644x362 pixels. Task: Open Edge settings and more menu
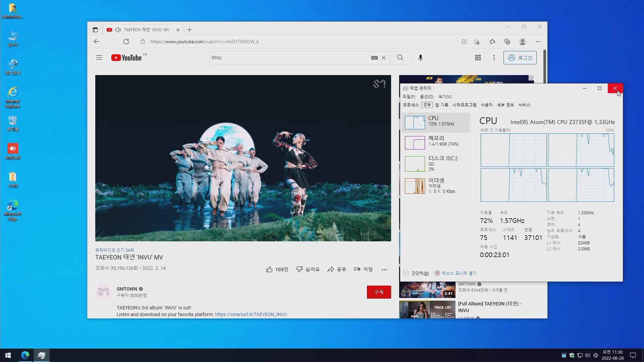(x=538, y=42)
